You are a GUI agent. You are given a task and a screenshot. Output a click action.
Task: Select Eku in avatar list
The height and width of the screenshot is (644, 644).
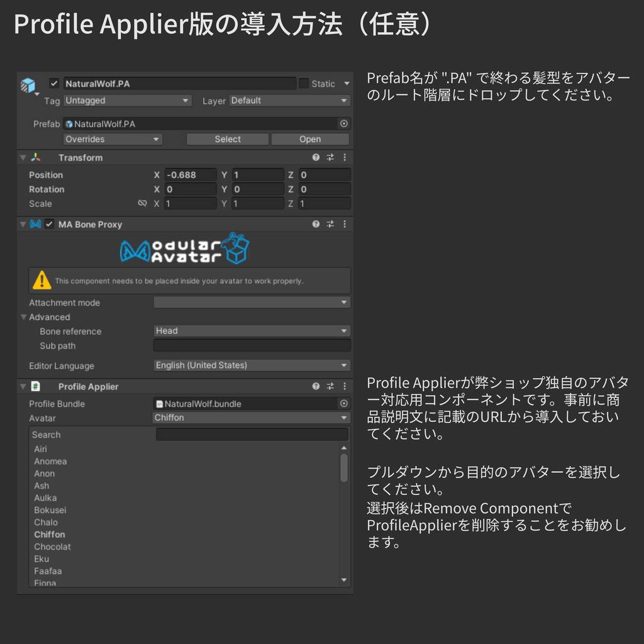click(x=42, y=559)
